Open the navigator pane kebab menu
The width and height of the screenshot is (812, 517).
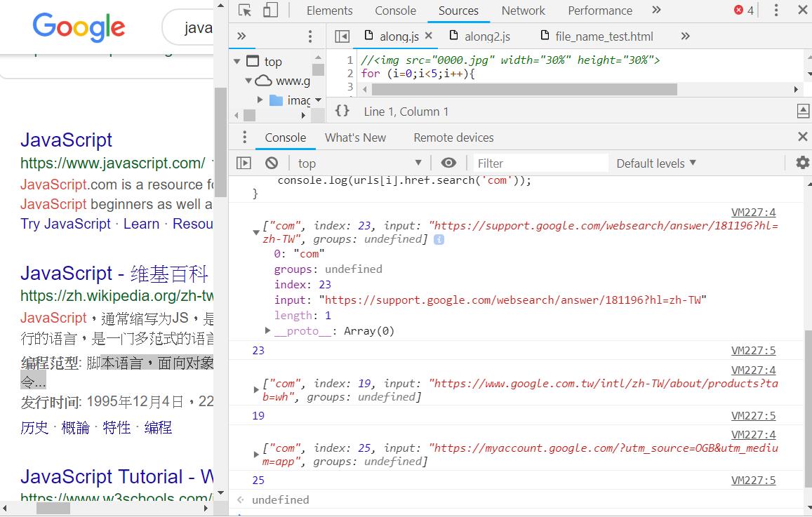tap(310, 36)
